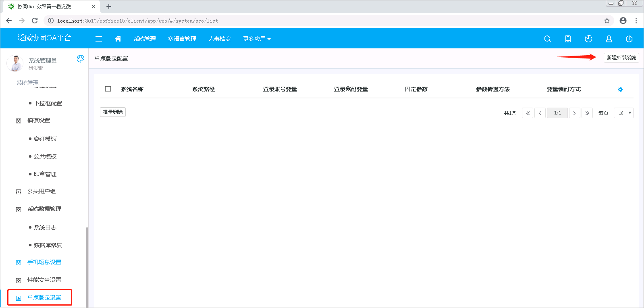The image size is (644, 308).
Task: Open the per-page count dropdown
Action: [x=623, y=113]
